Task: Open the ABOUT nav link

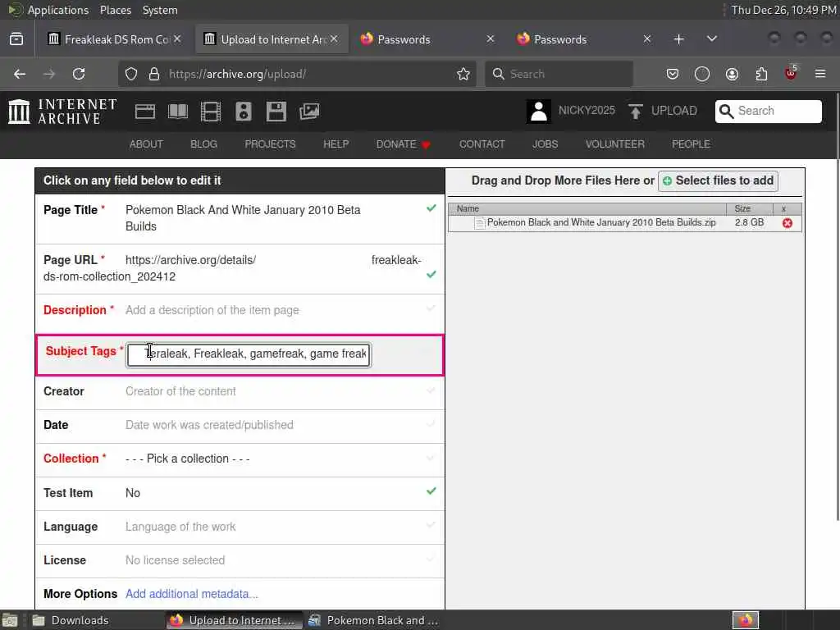Action: (x=146, y=144)
